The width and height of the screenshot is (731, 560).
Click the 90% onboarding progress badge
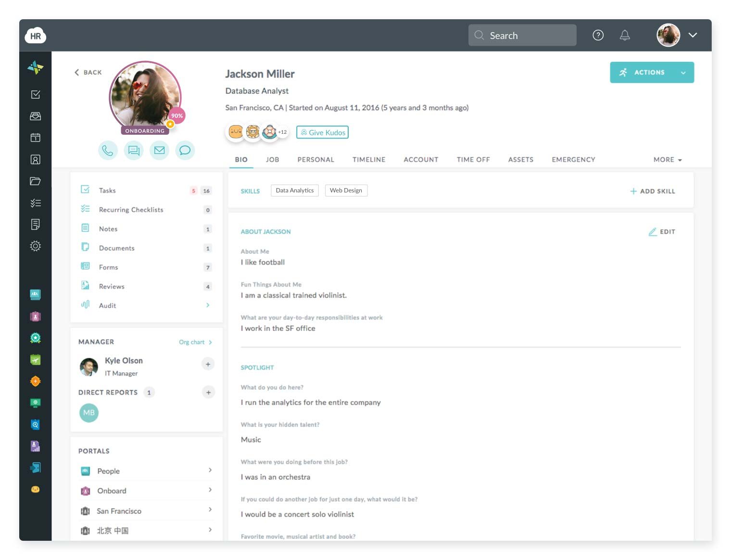coord(176,115)
